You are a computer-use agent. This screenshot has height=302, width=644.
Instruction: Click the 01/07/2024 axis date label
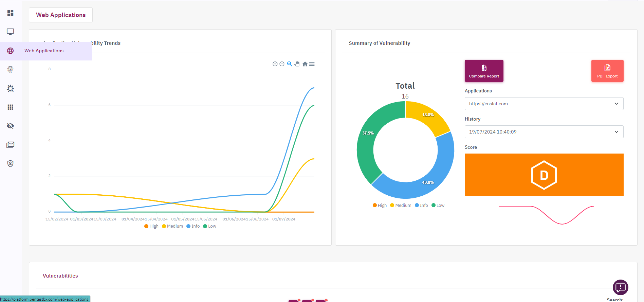pos(284,219)
